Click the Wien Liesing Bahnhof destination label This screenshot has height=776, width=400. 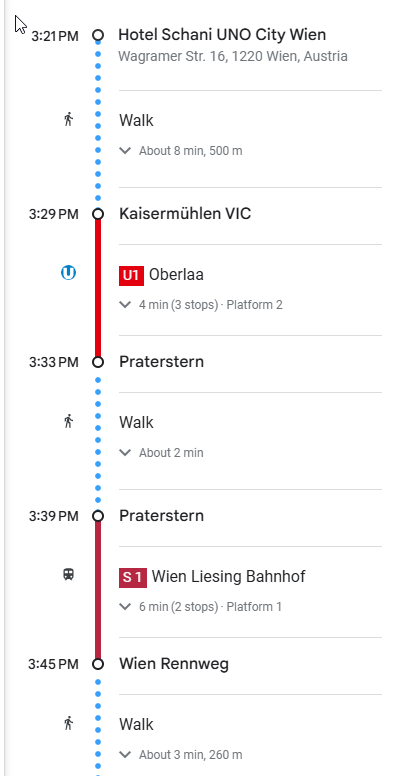229,577
